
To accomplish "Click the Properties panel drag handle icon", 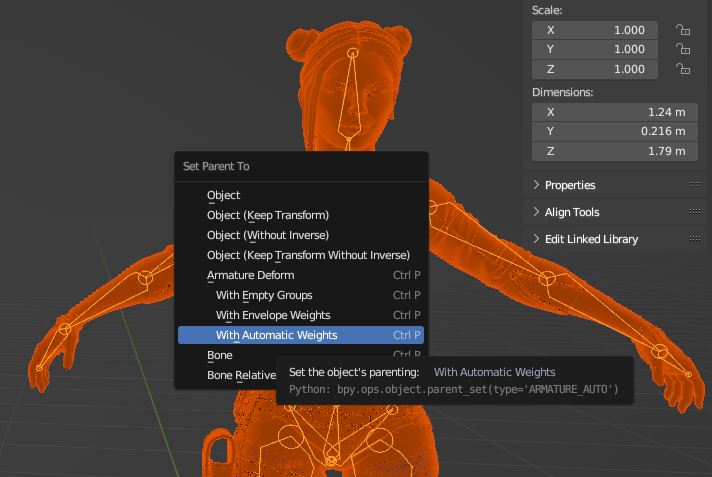I will 695,185.
